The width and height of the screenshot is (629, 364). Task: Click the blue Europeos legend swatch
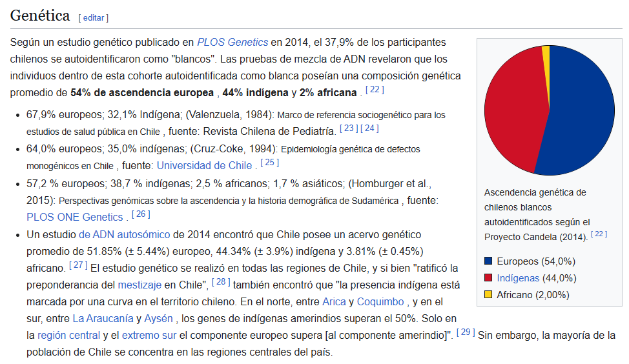click(488, 261)
